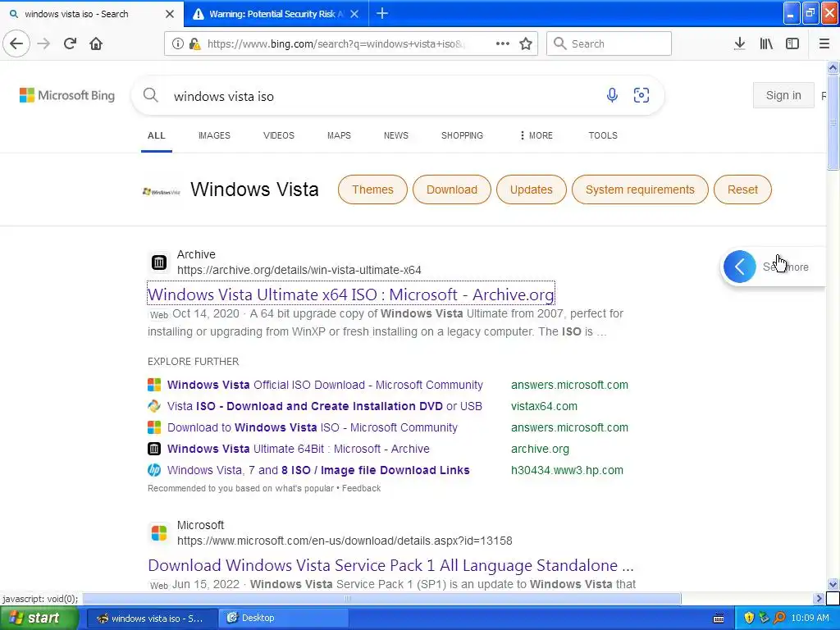Image resolution: width=840 pixels, height=630 pixels.
Task: Reload the current page
Action: click(70, 43)
